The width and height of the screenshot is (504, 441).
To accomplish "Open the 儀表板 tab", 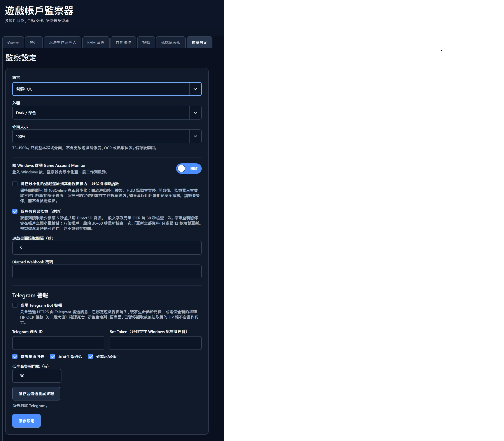I will coord(13,42).
